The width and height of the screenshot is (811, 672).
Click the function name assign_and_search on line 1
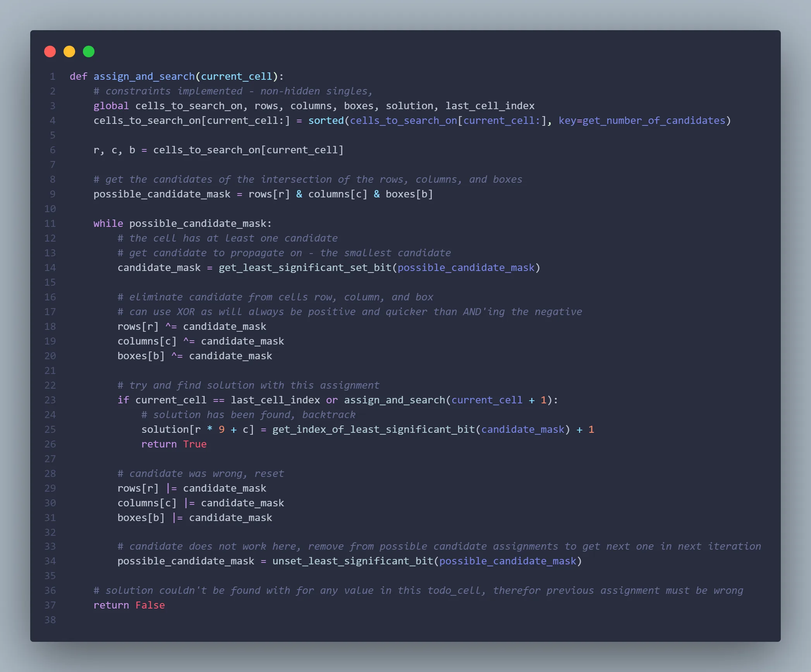(x=144, y=76)
